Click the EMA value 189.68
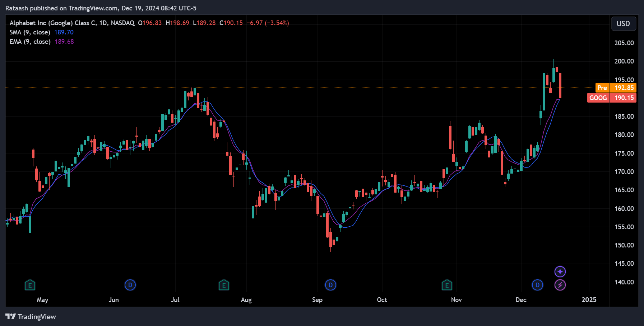This screenshot has height=326, width=644. coord(64,42)
